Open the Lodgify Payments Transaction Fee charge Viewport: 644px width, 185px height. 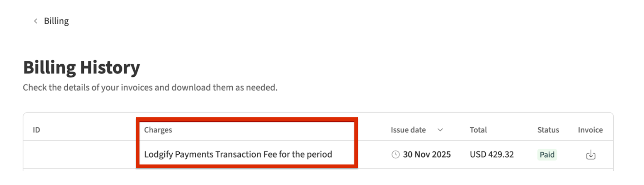[x=238, y=155]
